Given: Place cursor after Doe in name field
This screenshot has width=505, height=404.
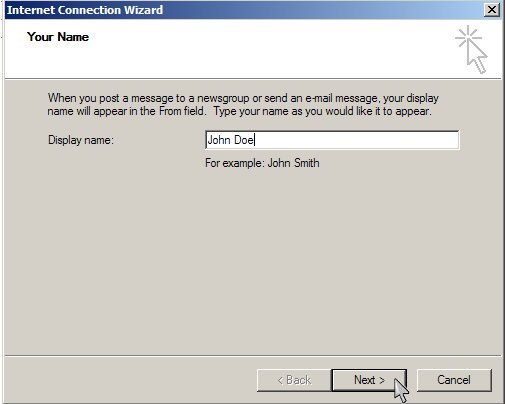Looking at the screenshot, I should pyautogui.click(x=255, y=140).
